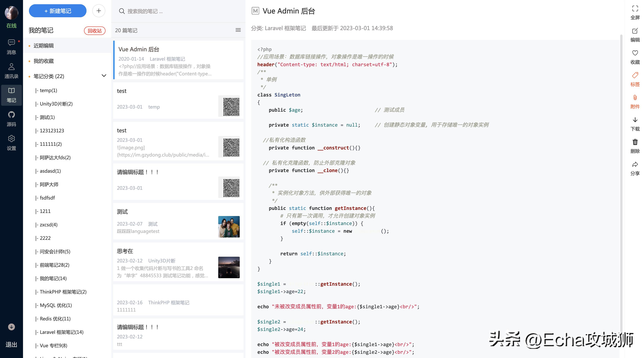Open the Redis 优化(11) category

pyautogui.click(x=55, y=319)
